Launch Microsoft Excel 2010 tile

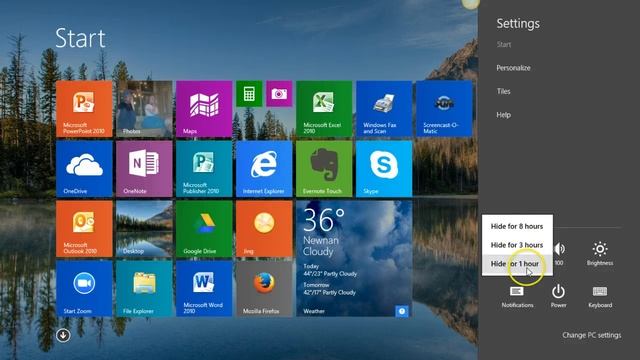(324, 109)
